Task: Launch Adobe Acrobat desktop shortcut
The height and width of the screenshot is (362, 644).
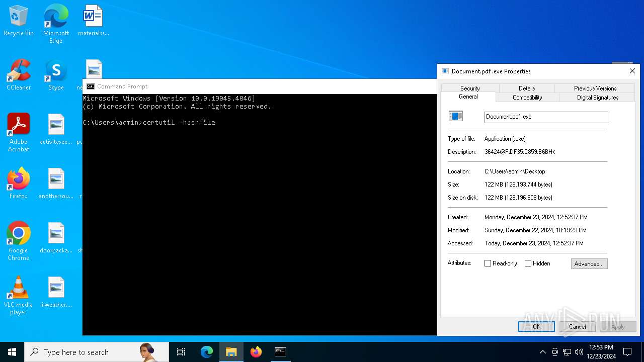Action: coord(19,133)
